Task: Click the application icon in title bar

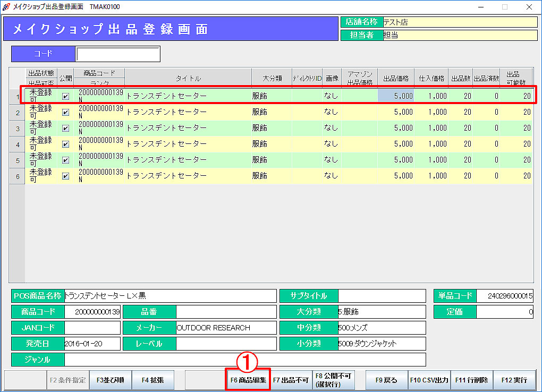Action: (x=6, y=6)
